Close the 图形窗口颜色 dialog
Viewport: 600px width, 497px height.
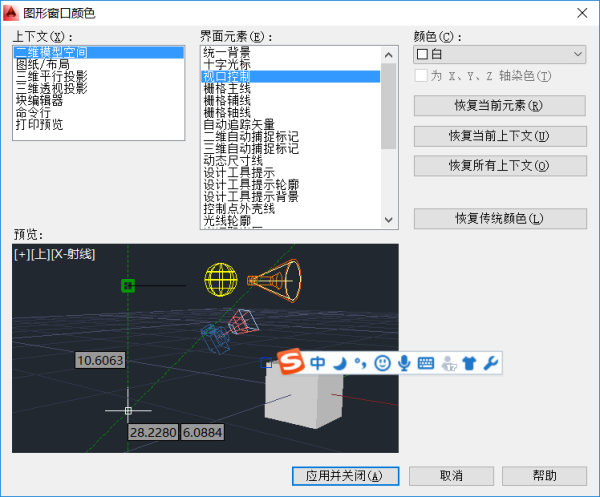582,13
